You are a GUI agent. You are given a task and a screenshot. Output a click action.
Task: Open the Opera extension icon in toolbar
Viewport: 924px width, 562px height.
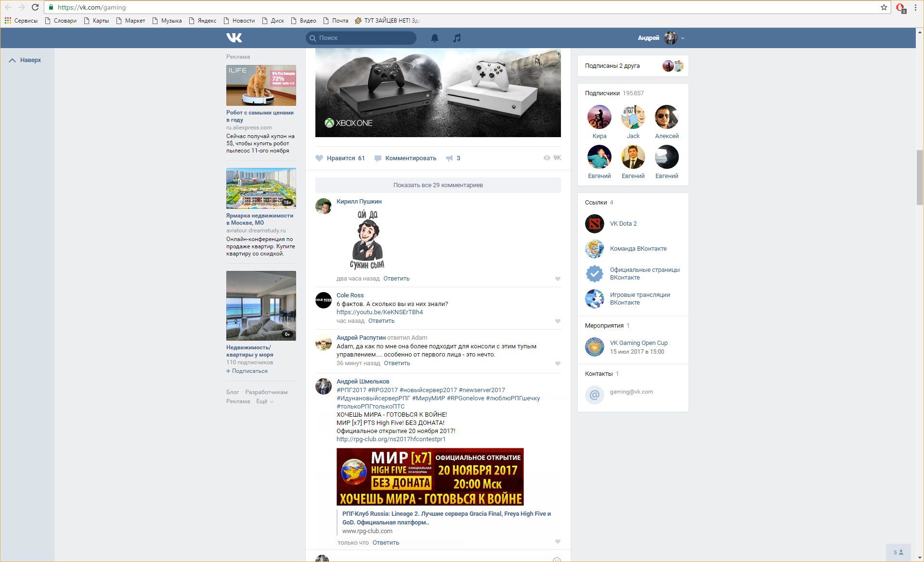[x=900, y=8]
